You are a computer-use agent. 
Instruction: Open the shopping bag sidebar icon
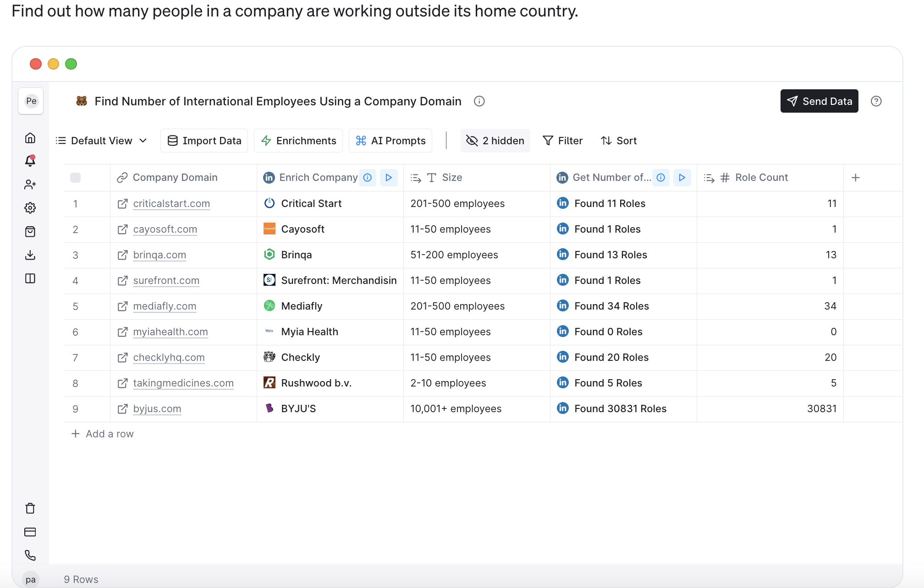(x=30, y=232)
